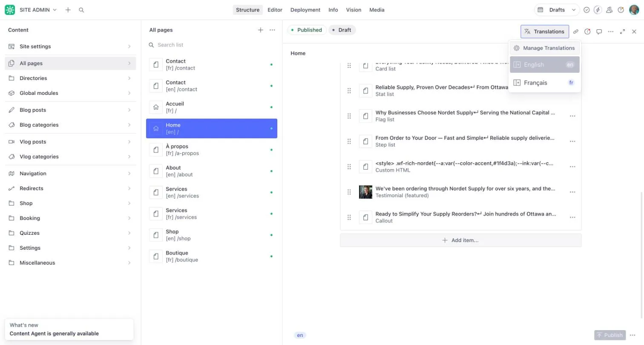The width and height of the screenshot is (644, 345).
Task: Click the Add item... button
Action: point(460,240)
